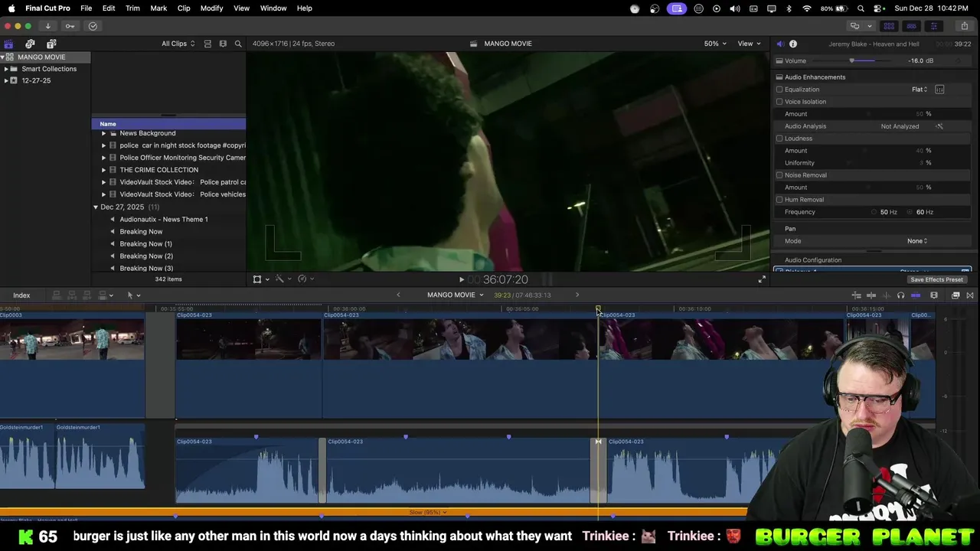Image resolution: width=980 pixels, height=551 pixels.
Task: Go back in timeline history arrow
Action: tap(398, 295)
